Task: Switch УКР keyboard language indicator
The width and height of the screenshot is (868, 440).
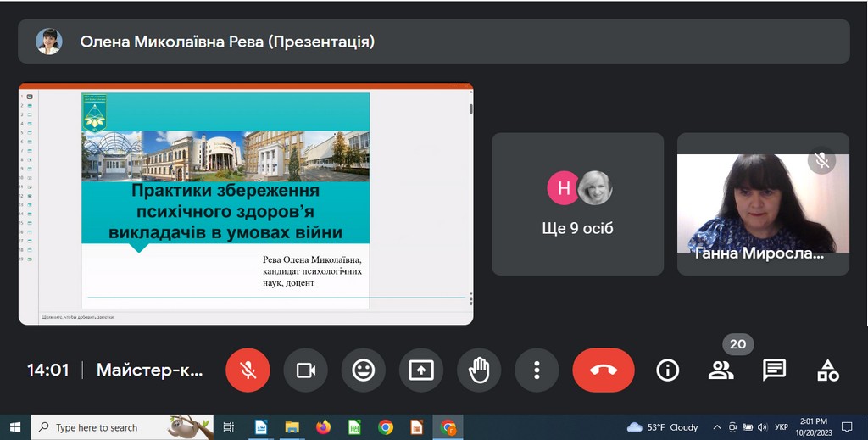Action: [782, 427]
